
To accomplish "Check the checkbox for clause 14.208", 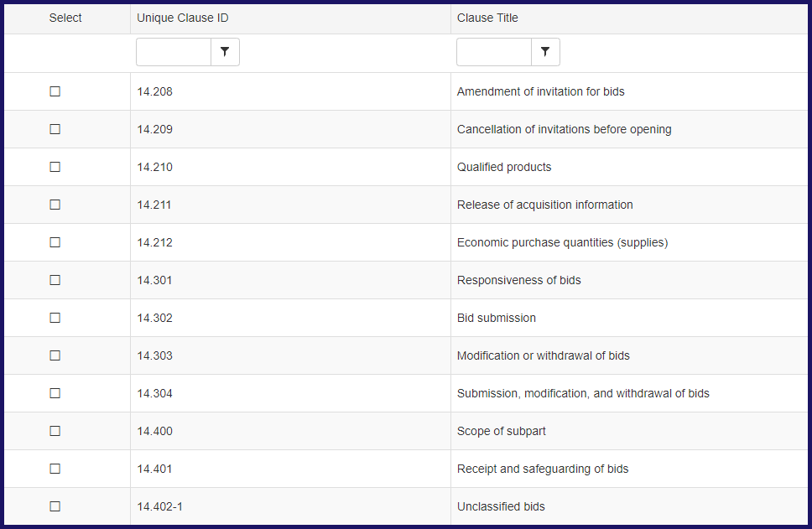I will click(x=55, y=91).
